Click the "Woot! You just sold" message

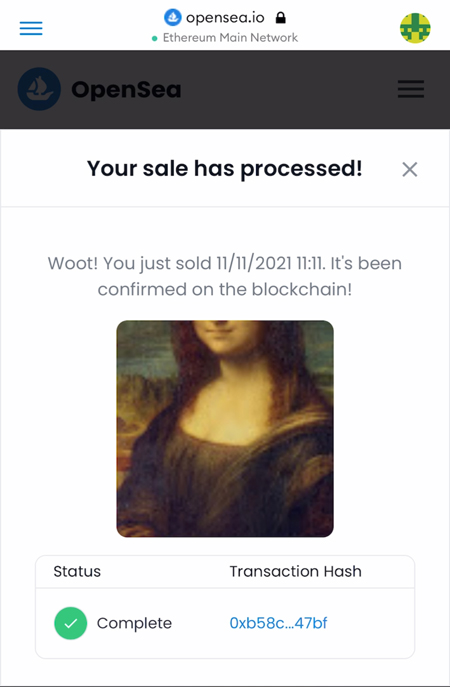coord(225,263)
